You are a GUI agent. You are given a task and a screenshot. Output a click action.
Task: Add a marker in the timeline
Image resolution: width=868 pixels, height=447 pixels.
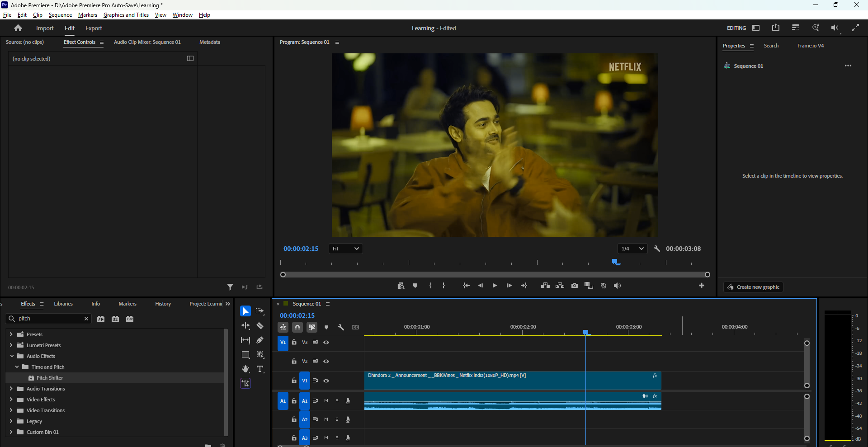(x=326, y=327)
